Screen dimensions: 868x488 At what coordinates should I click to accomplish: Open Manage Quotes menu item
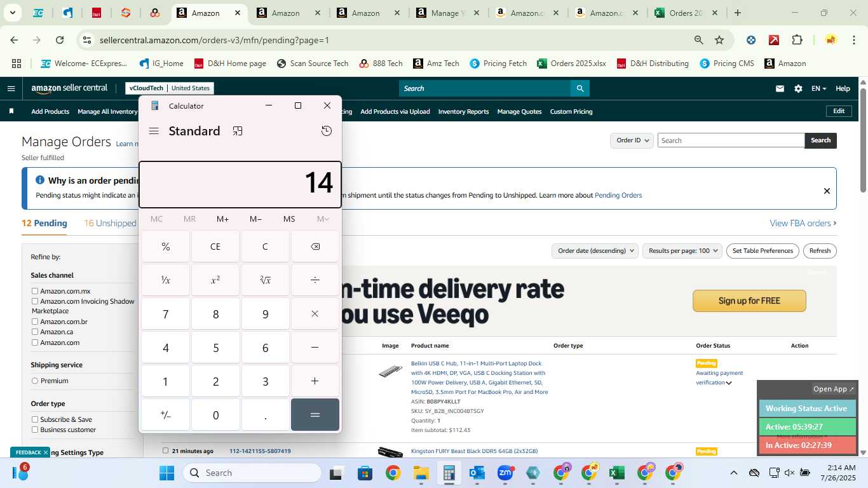519,111
